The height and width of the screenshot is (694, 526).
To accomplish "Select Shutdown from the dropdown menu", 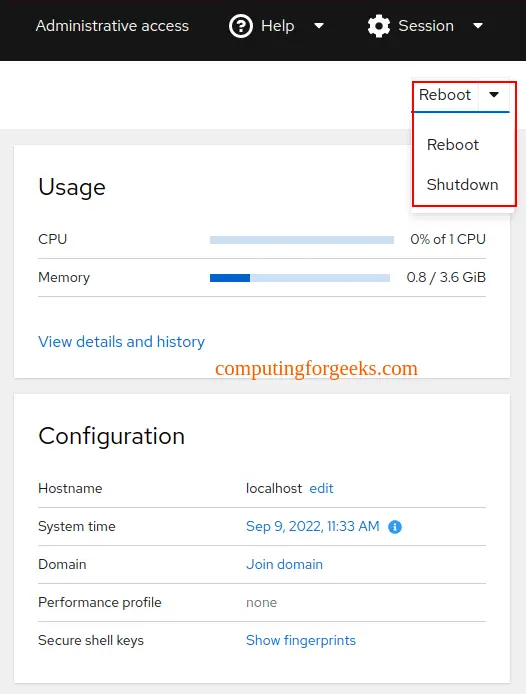I will 462,185.
